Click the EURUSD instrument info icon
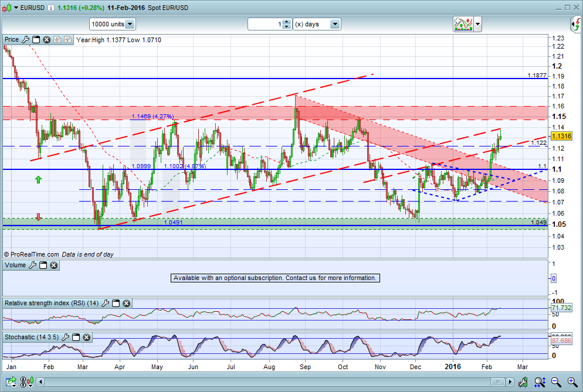 point(51,8)
